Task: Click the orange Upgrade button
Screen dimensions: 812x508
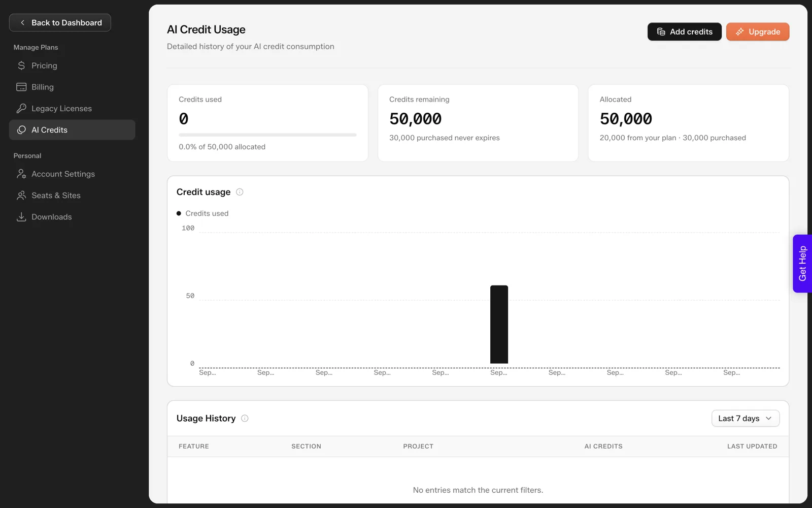Action: (x=758, y=31)
